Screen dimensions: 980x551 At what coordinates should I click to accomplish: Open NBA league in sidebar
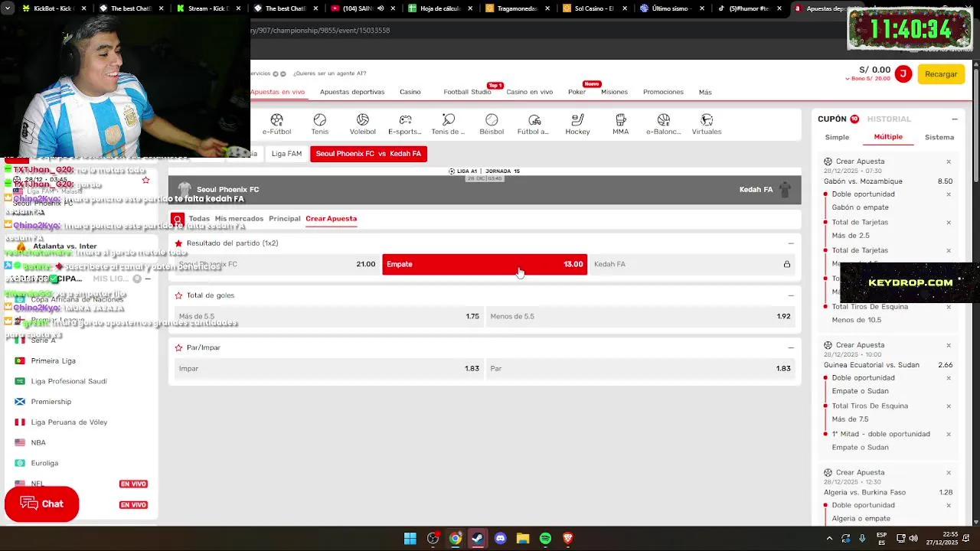point(38,443)
